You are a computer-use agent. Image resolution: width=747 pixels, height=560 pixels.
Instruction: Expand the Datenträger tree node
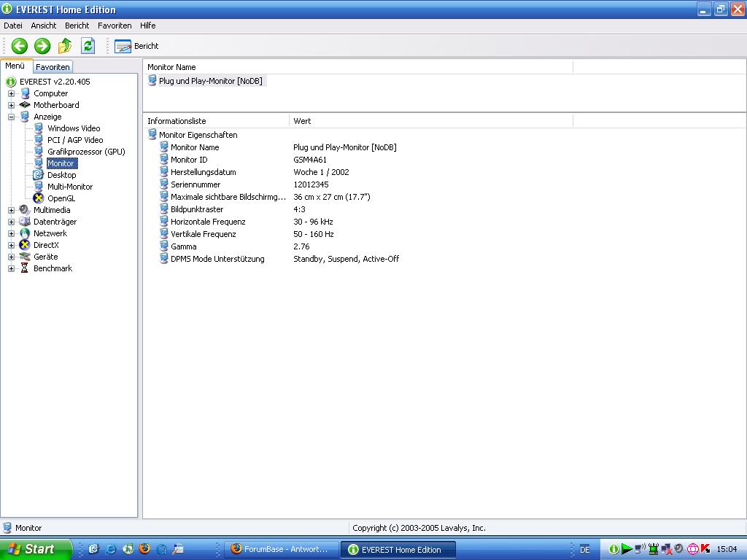11,222
